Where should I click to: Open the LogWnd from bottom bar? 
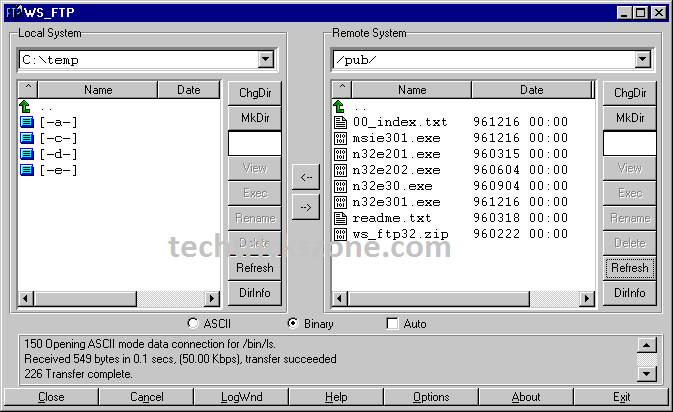coord(241,397)
